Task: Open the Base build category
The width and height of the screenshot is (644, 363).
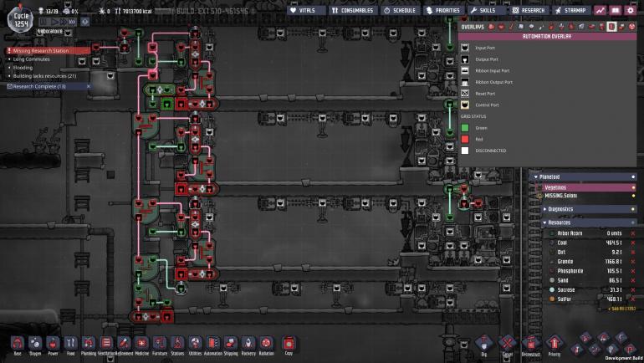Action: [18, 345]
